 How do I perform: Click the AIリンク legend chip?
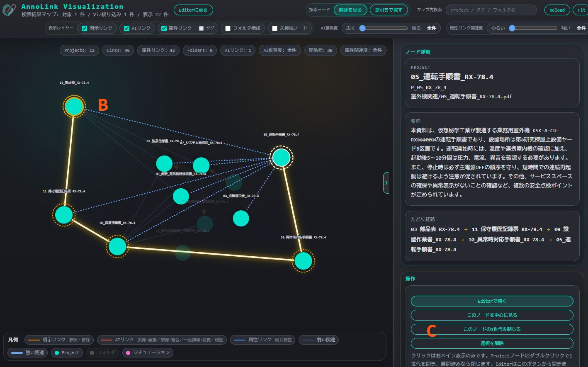162,340
